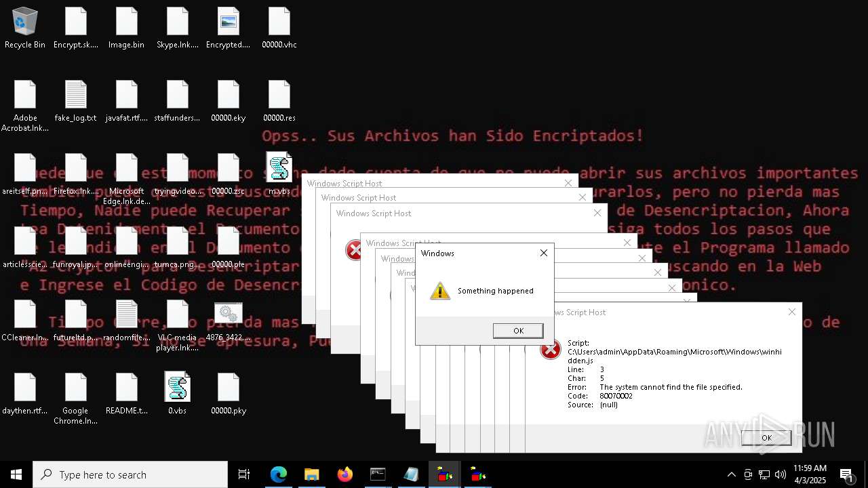Select the 0.vbs script icon
The width and height of the screenshot is (868, 488).
point(178,394)
